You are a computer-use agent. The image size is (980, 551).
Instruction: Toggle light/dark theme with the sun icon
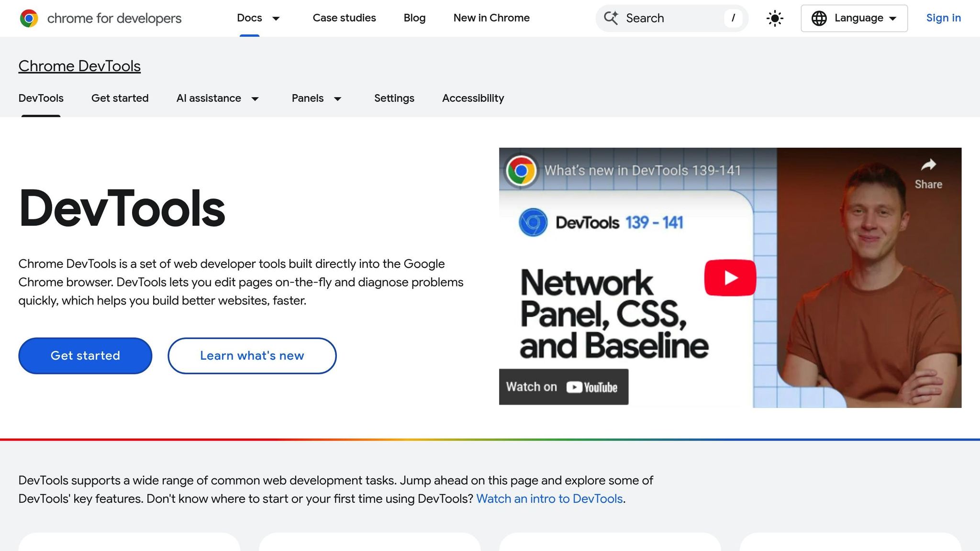(x=774, y=18)
